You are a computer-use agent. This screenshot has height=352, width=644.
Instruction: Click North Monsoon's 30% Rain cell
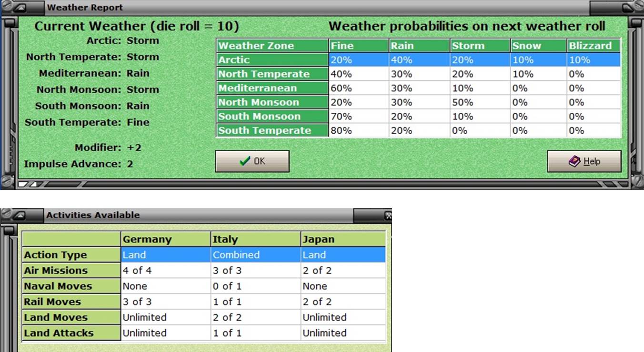coord(419,102)
